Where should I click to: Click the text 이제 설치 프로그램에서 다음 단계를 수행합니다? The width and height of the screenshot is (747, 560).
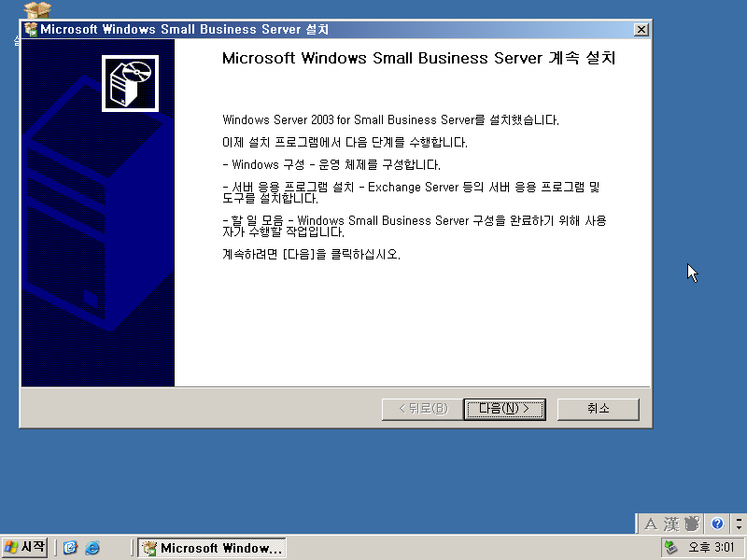pyautogui.click(x=345, y=142)
